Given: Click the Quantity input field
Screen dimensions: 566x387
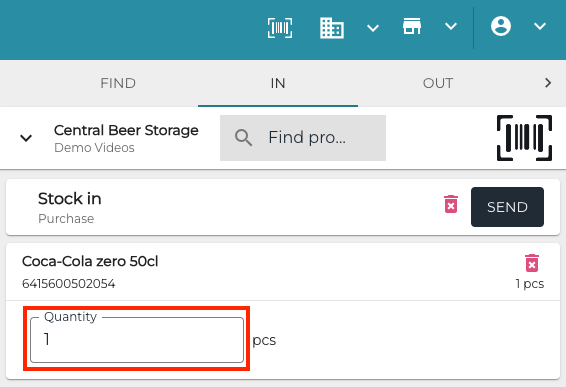Looking at the screenshot, I should pyautogui.click(x=137, y=340).
